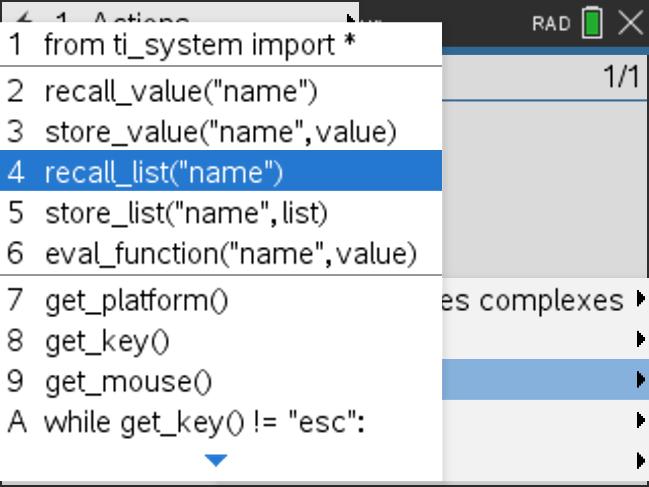Click the battery status icon
The image size is (649, 487).
pos(592,22)
